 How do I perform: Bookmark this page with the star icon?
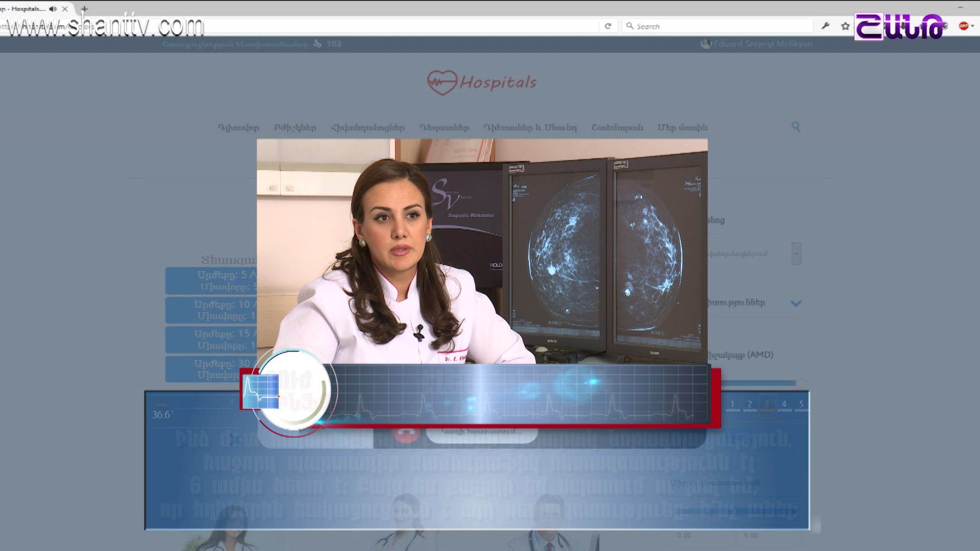tap(845, 26)
